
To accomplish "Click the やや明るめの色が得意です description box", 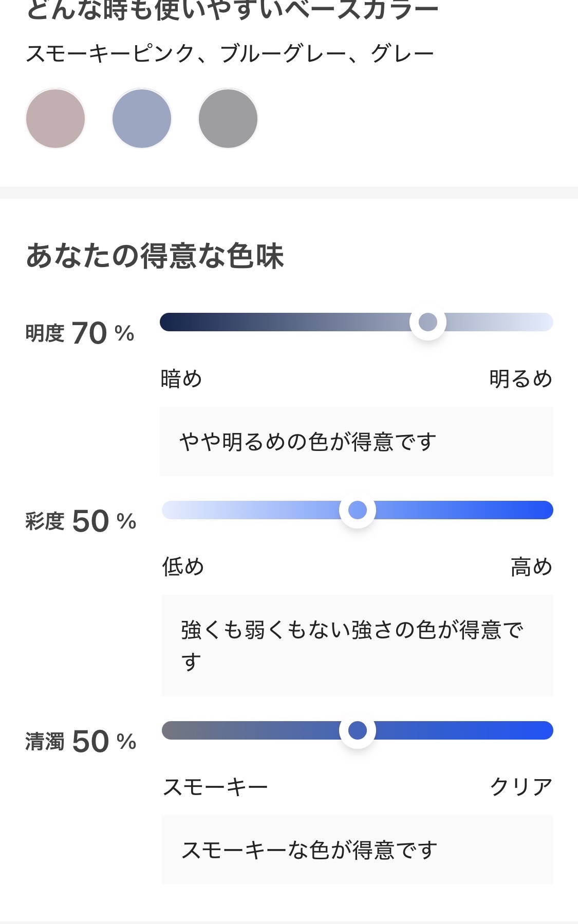I will [357, 442].
